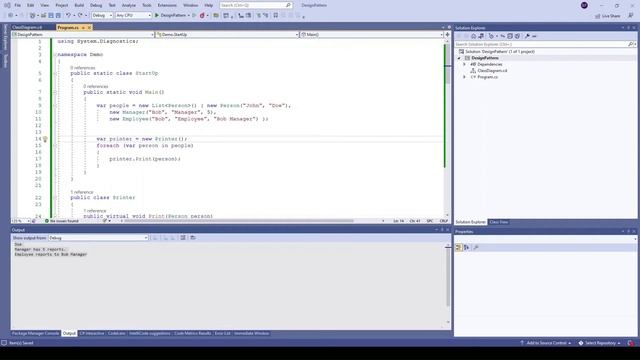The width and height of the screenshot is (640, 360).
Task: Toggle Word Wrap icon in Output toolbar
Action: (193, 238)
